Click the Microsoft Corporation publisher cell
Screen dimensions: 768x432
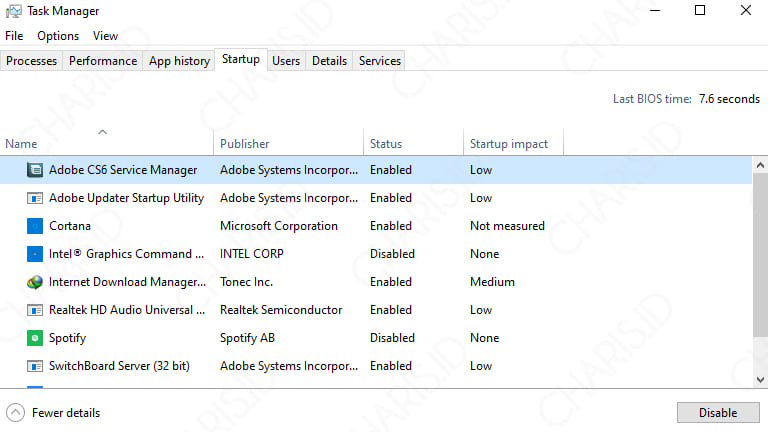279,226
